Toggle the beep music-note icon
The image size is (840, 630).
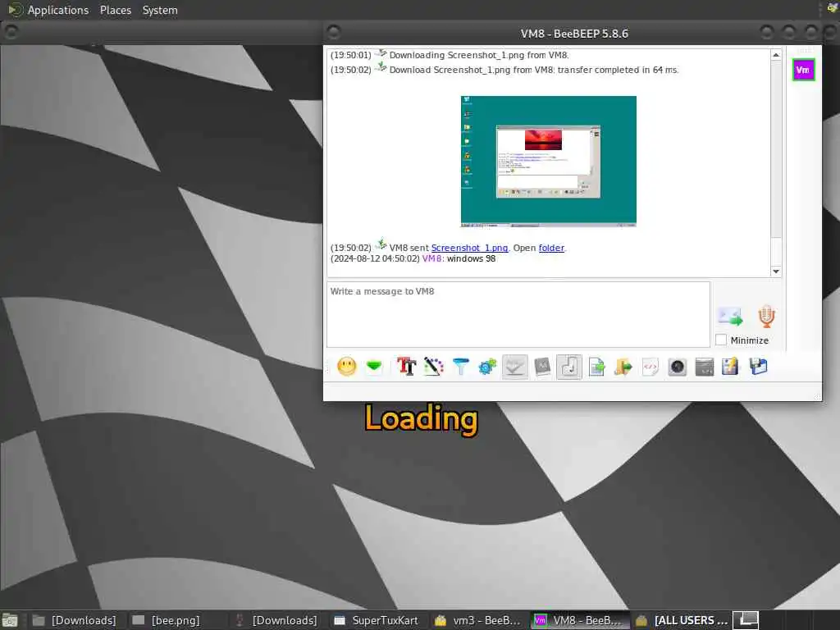click(569, 367)
